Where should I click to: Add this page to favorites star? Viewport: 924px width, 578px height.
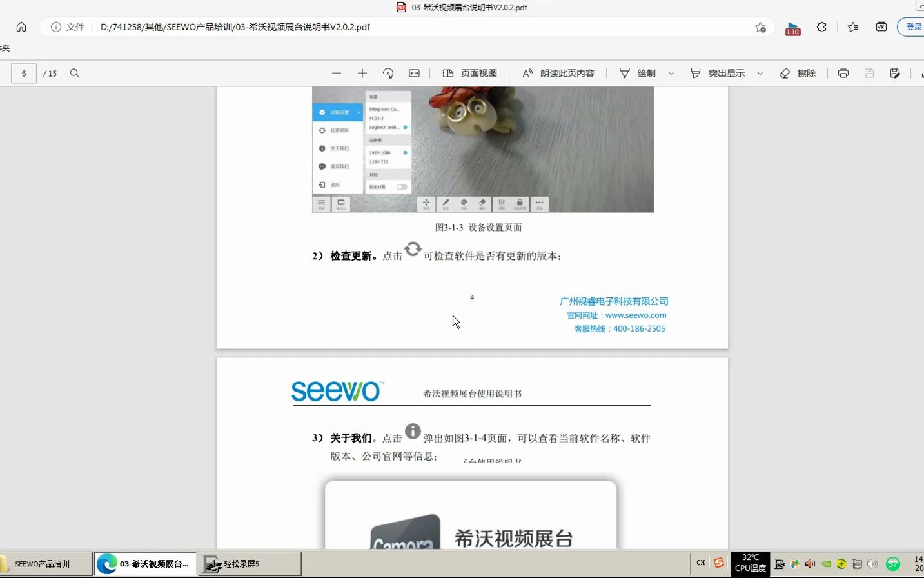tap(761, 27)
